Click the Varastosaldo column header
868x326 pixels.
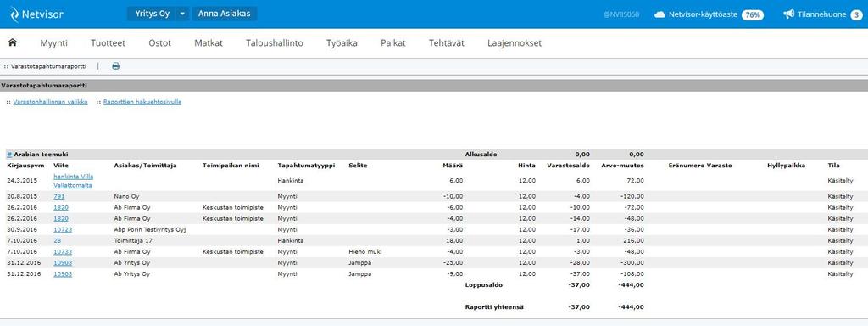pyautogui.click(x=569, y=166)
